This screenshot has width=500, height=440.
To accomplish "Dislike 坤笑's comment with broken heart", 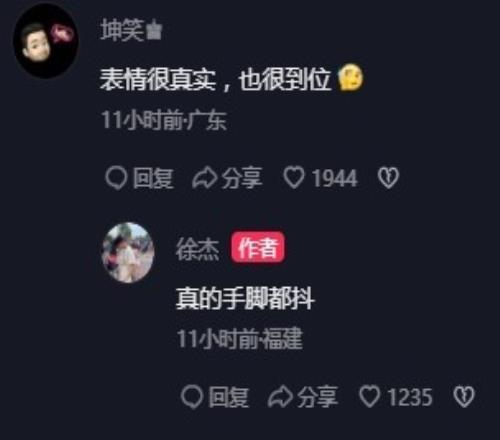I will tap(388, 178).
